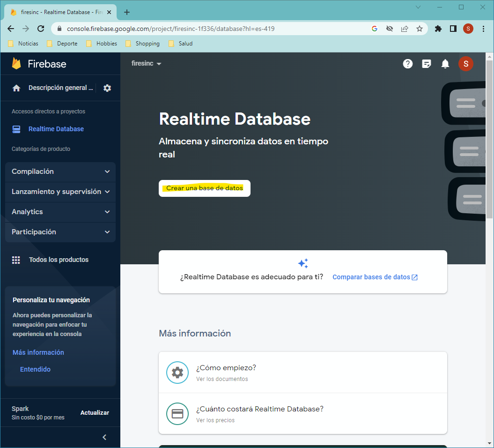This screenshot has height=448, width=494.
Task: Click the Firebase help question mark icon
Action: coord(408,64)
